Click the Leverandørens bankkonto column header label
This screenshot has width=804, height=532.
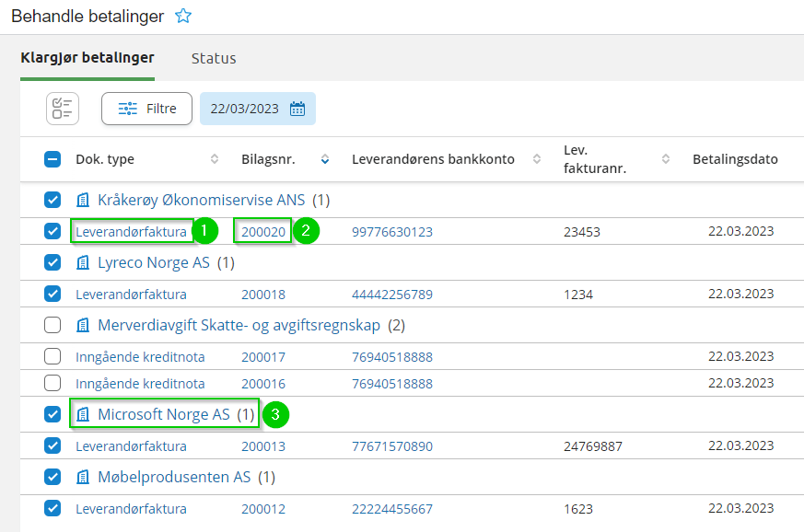pos(433,159)
